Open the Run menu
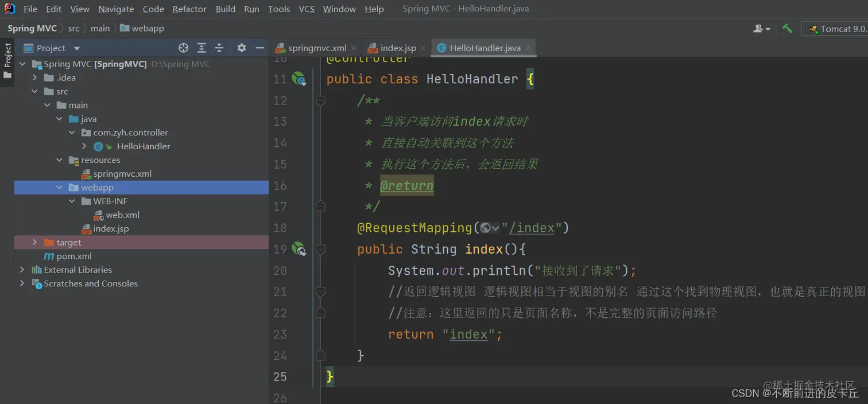The width and height of the screenshot is (868, 404). 251,9
